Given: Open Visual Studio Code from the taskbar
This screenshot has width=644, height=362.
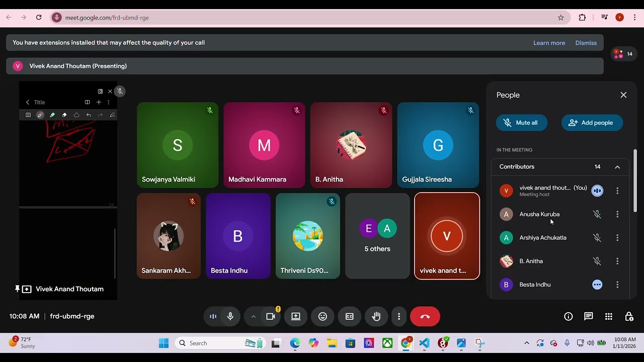Looking at the screenshot, I should 424,343.
